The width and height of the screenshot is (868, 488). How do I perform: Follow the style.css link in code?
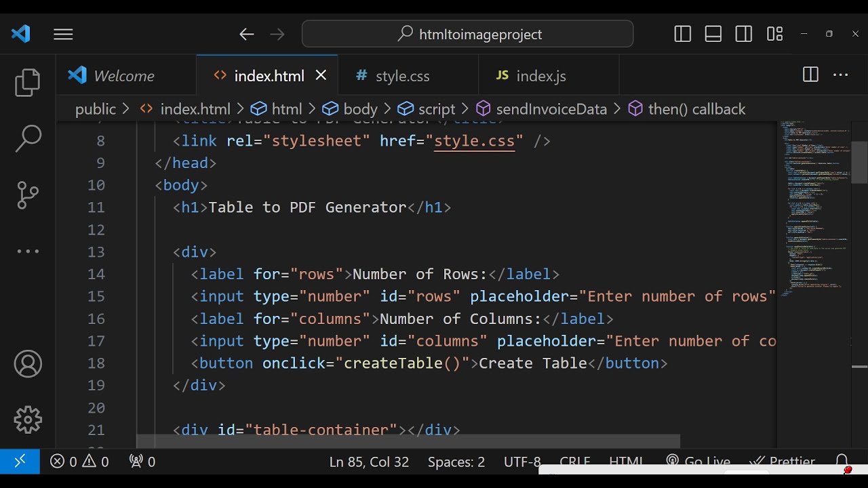474,141
